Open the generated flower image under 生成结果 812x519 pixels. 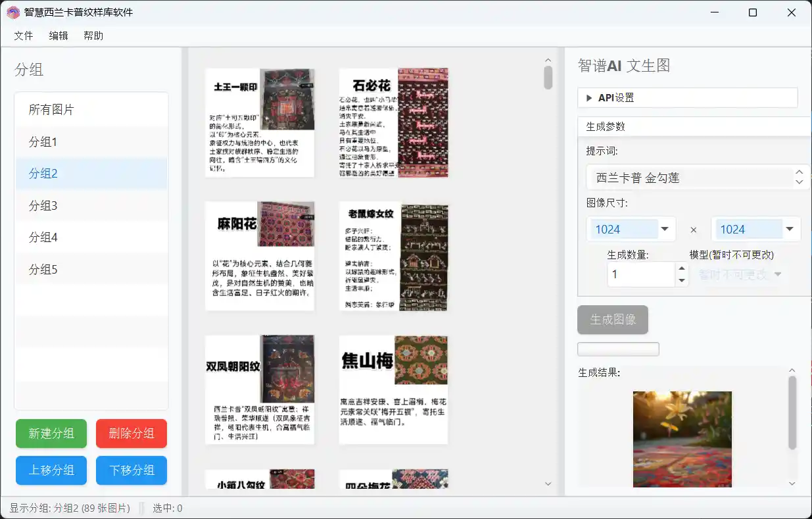tap(682, 439)
